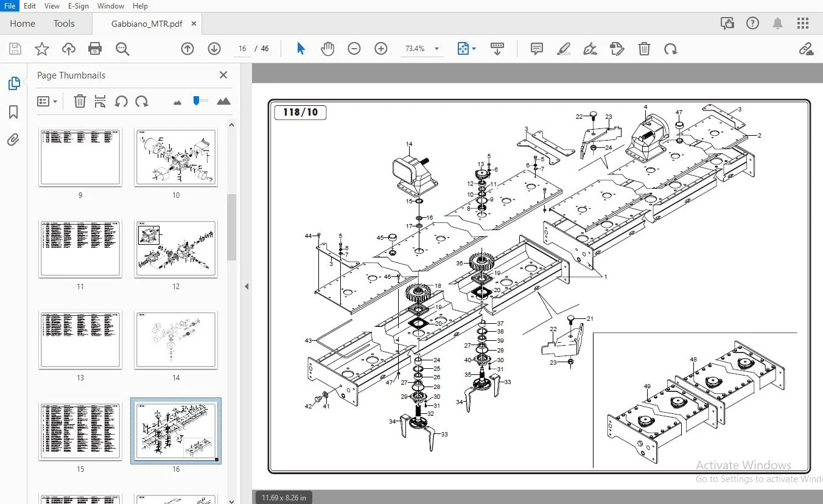Add a comment with the speech bubble tool
Image resolution: width=823 pixels, height=504 pixels.
coord(537,49)
